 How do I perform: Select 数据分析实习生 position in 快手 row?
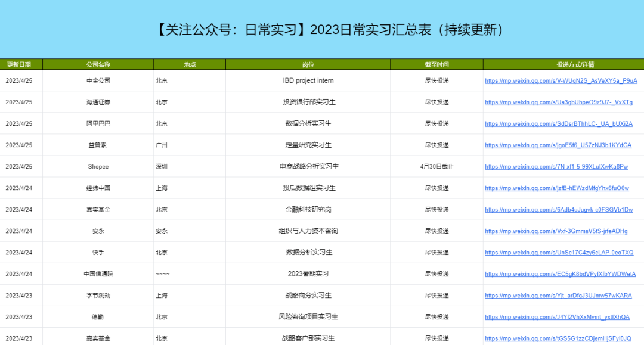pyautogui.click(x=309, y=253)
